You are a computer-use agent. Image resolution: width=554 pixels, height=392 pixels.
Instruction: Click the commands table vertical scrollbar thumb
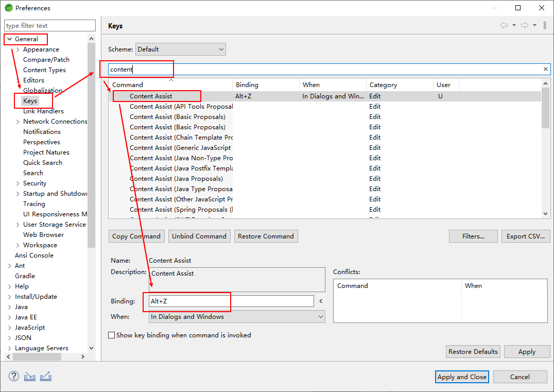[546, 108]
